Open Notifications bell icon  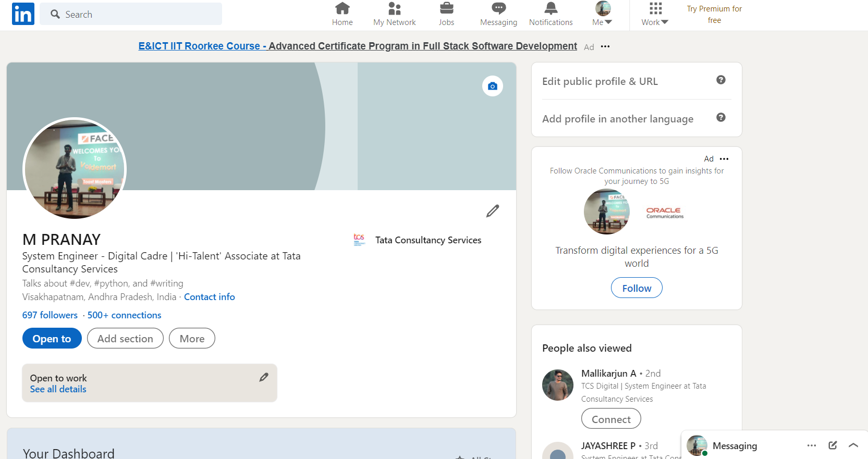point(551,14)
